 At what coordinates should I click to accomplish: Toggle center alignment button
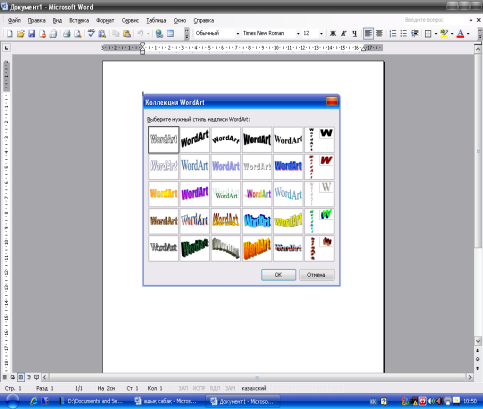[379, 34]
